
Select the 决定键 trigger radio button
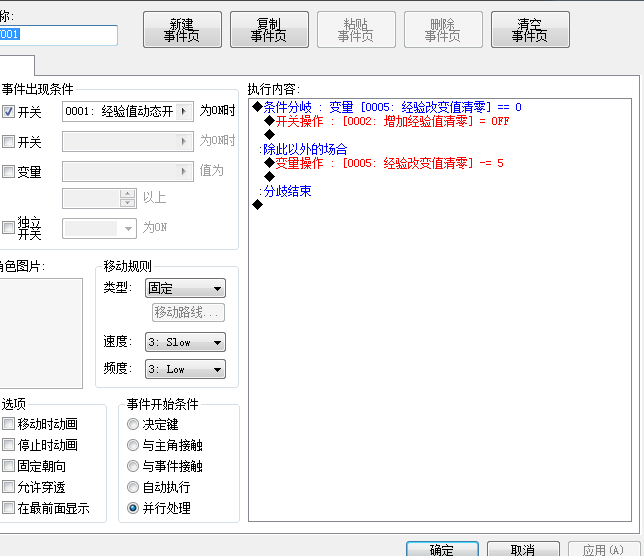point(133,424)
